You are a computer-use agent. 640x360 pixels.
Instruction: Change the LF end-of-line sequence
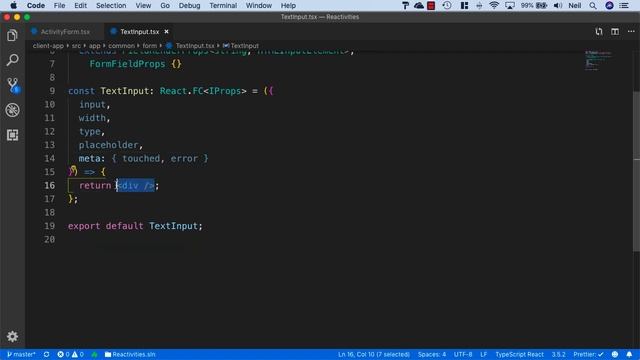[x=484, y=354]
